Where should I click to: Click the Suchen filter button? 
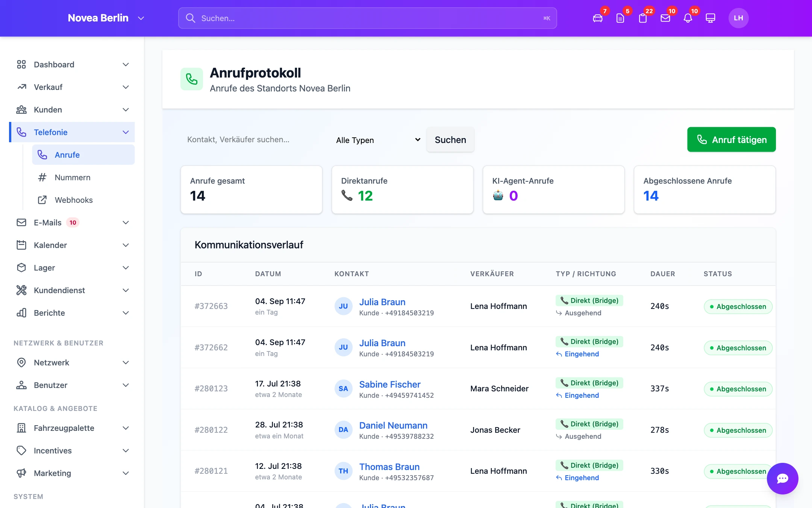(450, 140)
